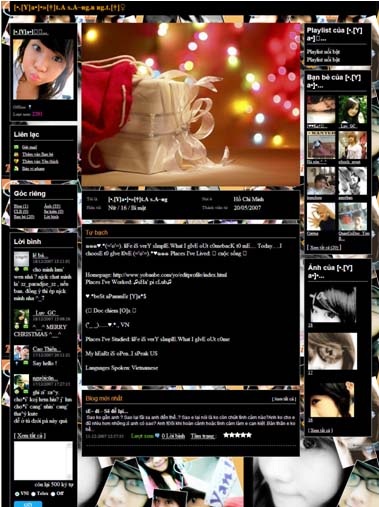This screenshot has width=379, height=507.
Task: Click the green mail icon under Liên lạc
Action: pos(16,147)
